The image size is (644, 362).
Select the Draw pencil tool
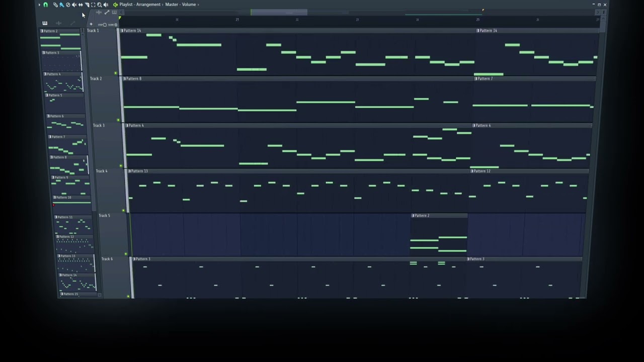coord(55,5)
